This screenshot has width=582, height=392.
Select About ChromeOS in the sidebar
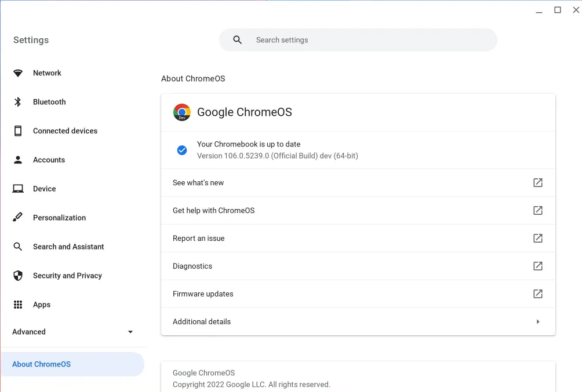point(41,364)
